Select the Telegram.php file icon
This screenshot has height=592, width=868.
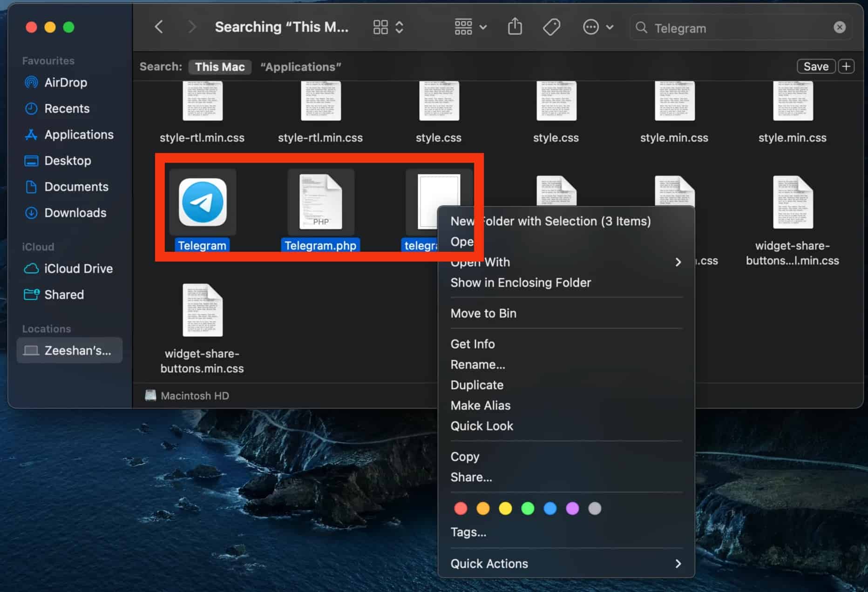click(320, 202)
